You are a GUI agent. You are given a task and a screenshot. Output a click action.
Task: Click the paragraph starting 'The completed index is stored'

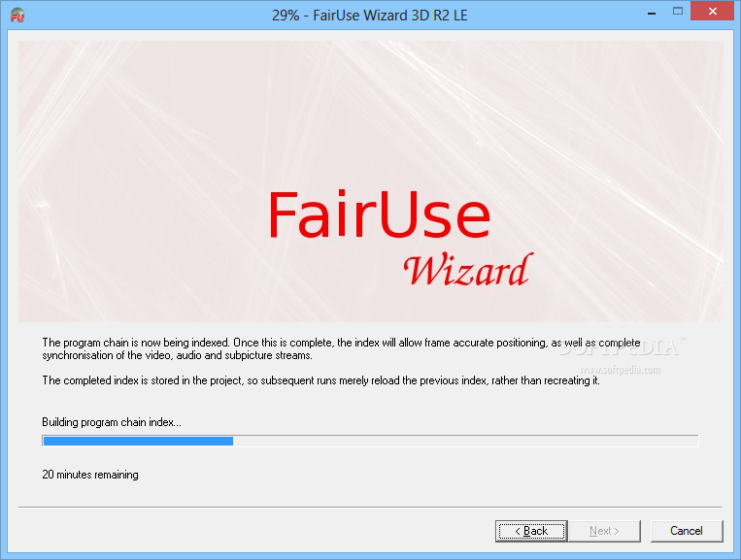tap(320, 380)
